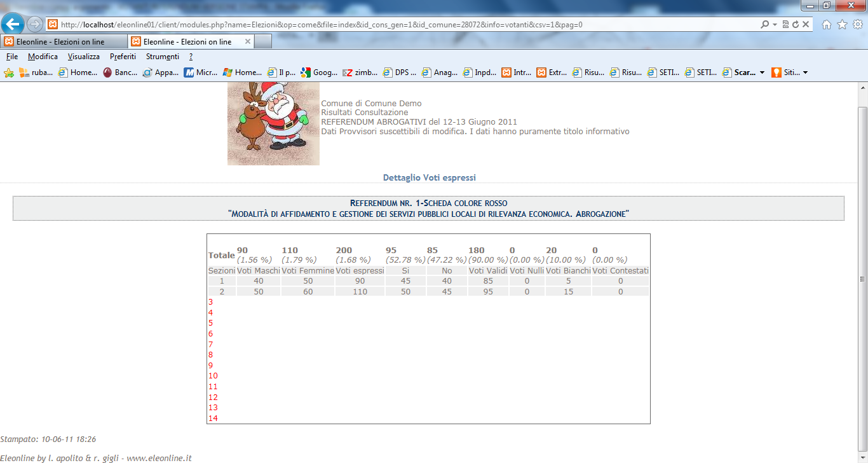Screen dimensions: 868x463
Task: Open the Home page icon
Action: click(x=827, y=25)
